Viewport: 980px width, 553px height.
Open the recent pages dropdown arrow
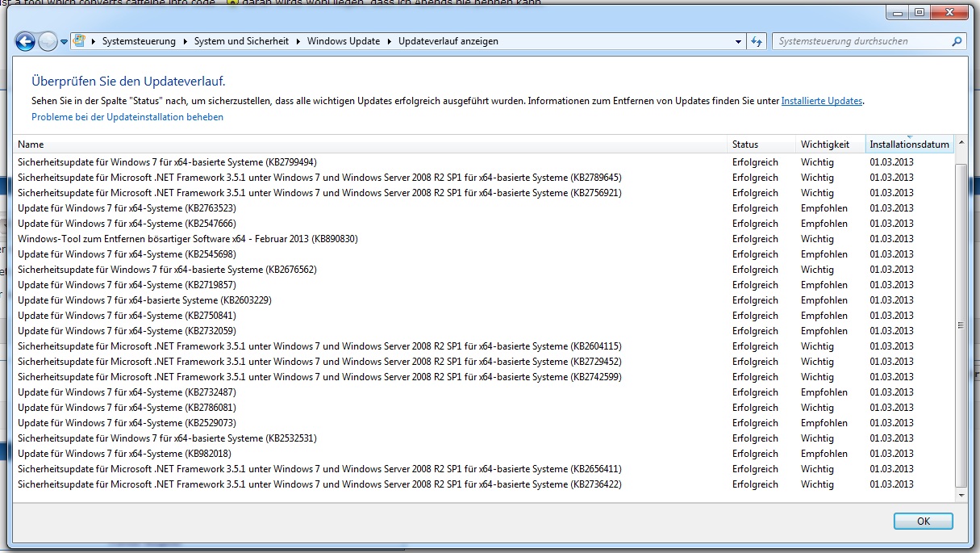64,42
